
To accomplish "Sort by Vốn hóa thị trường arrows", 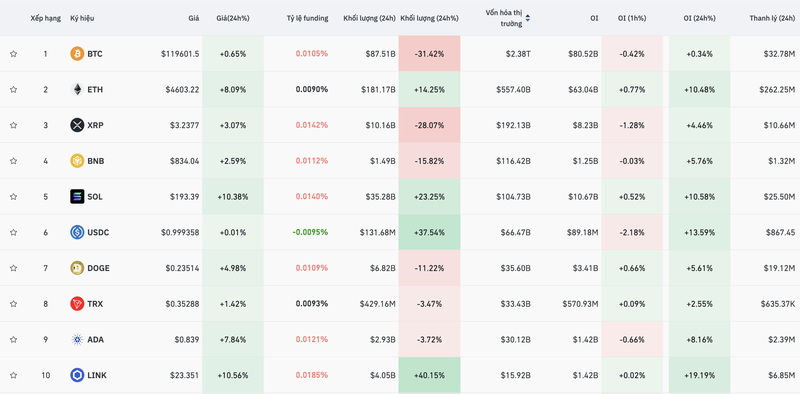I will (528, 18).
